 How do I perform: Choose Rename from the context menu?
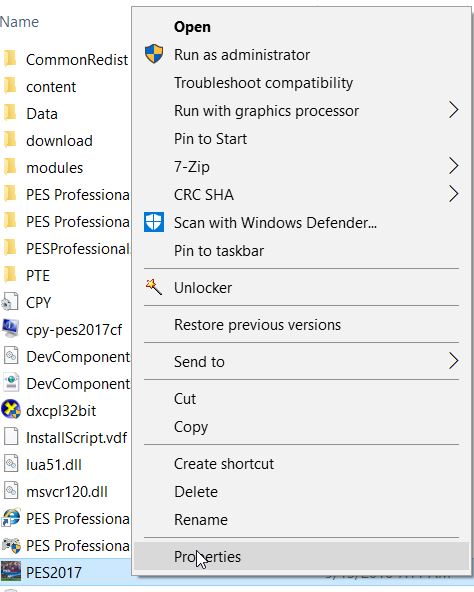pyautogui.click(x=301, y=520)
